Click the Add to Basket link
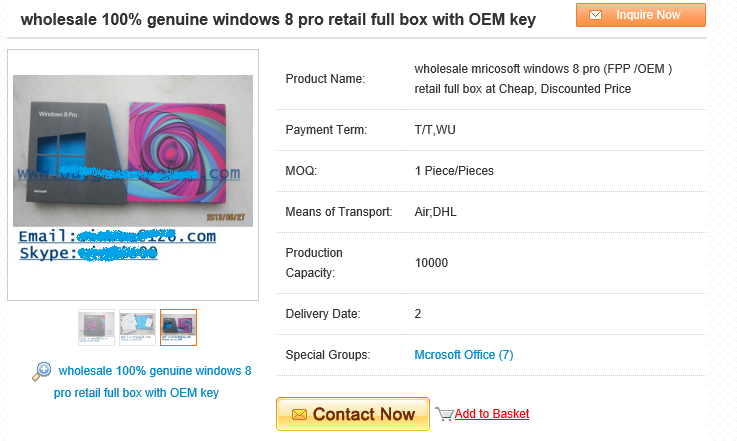This screenshot has width=737, height=441. pyautogui.click(x=491, y=414)
